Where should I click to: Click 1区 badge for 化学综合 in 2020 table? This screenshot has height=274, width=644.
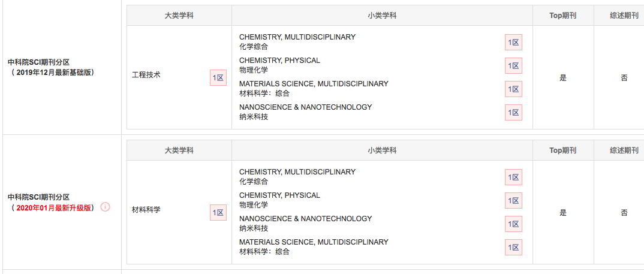point(513,177)
